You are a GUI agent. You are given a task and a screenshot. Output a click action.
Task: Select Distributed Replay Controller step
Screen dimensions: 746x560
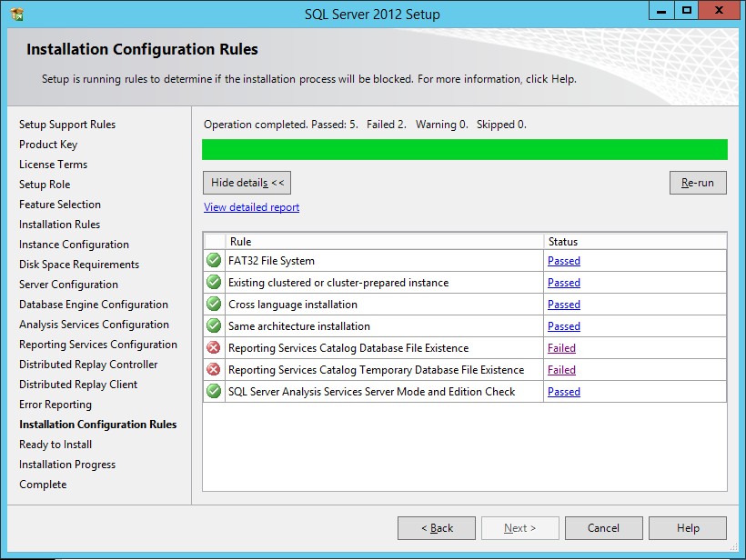[x=88, y=365]
